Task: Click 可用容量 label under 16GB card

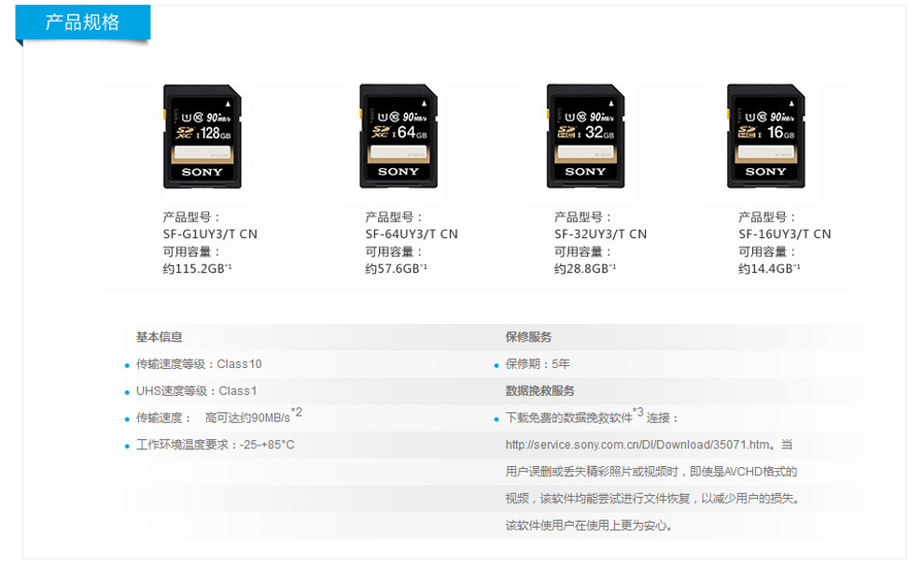Action: click(766, 252)
